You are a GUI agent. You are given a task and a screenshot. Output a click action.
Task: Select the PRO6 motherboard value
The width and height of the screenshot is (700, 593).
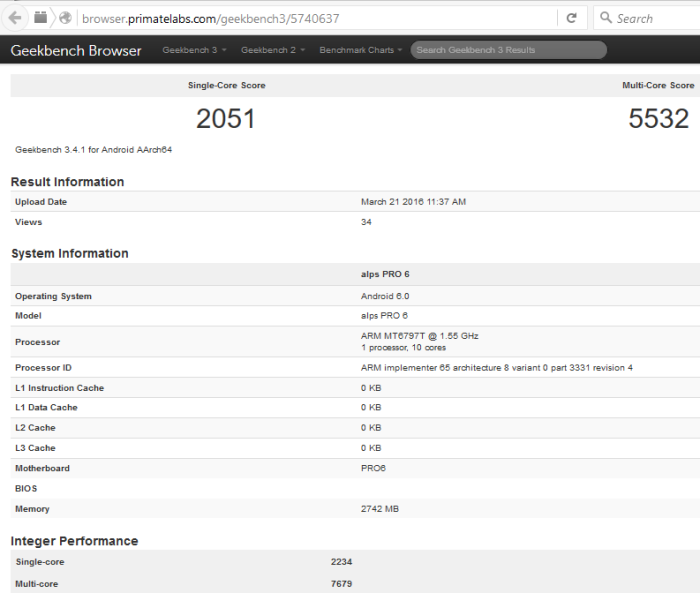373,468
